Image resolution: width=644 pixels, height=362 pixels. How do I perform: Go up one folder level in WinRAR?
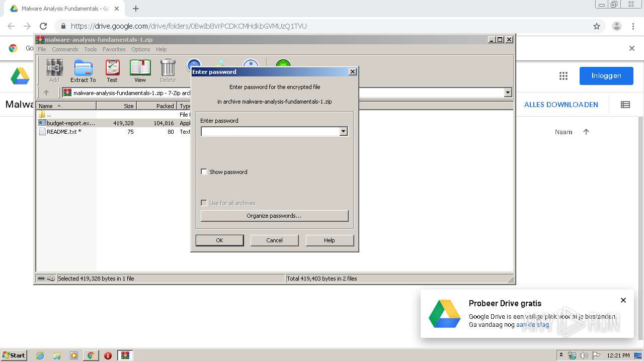[x=46, y=93]
